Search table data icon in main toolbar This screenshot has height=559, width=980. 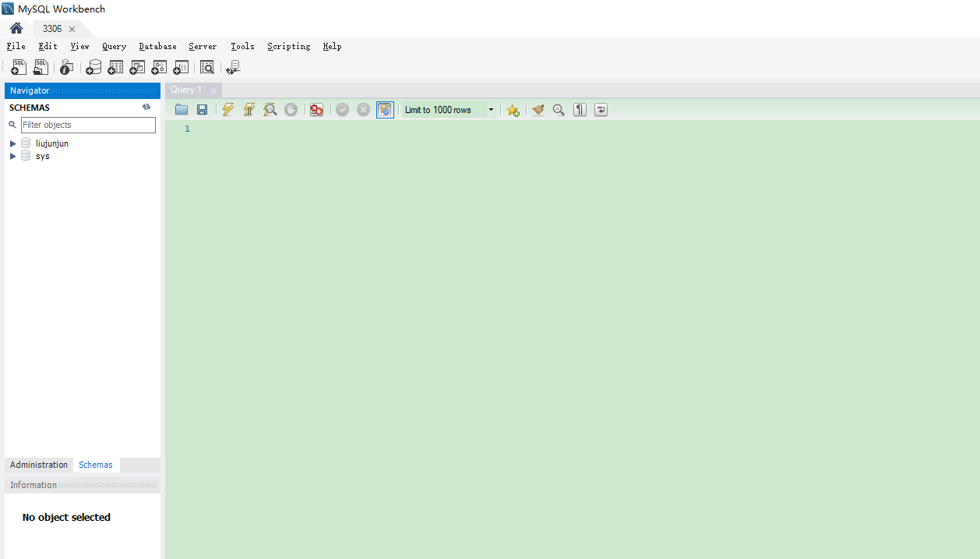(206, 68)
